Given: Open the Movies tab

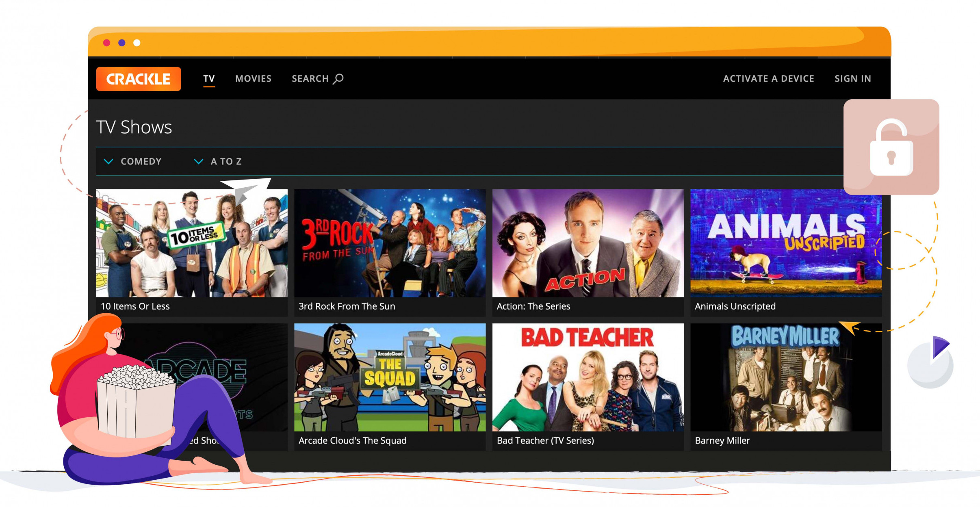Looking at the screenshot, I should pyautogui.click(x=253, y=79).
